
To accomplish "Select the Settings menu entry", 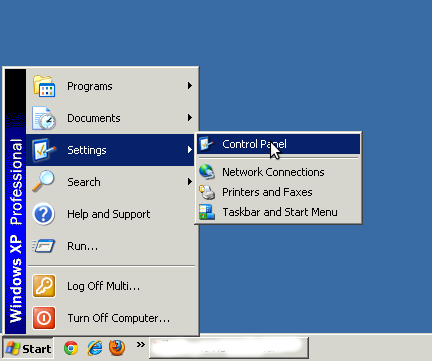I will (111, 150).
